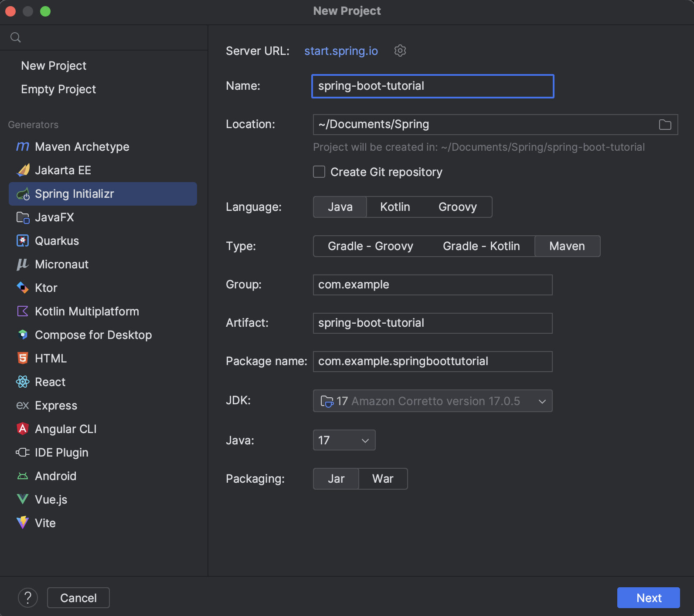Open the start.spring.io link
694x616 pixels.
(x=341, y=51)
